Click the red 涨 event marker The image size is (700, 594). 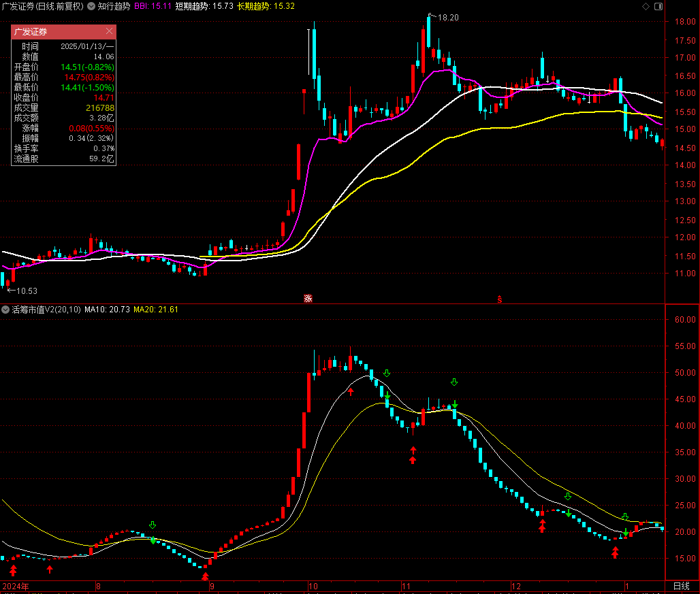coord(308,298)
